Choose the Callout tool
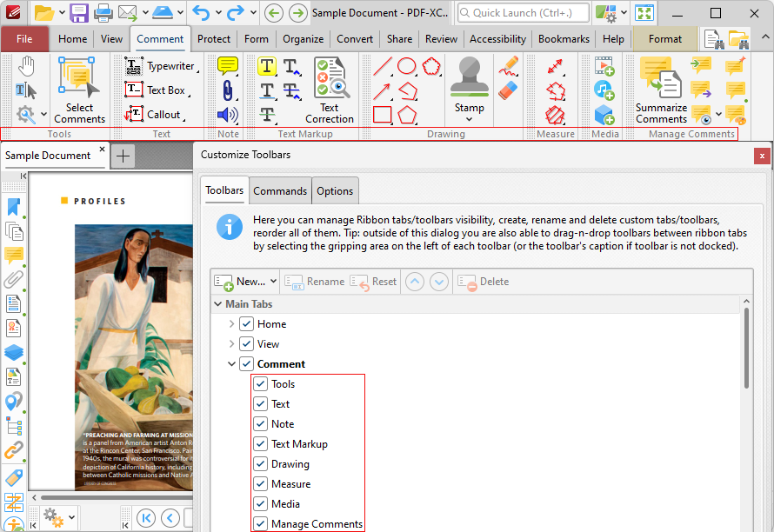 (x=155, y=115)
